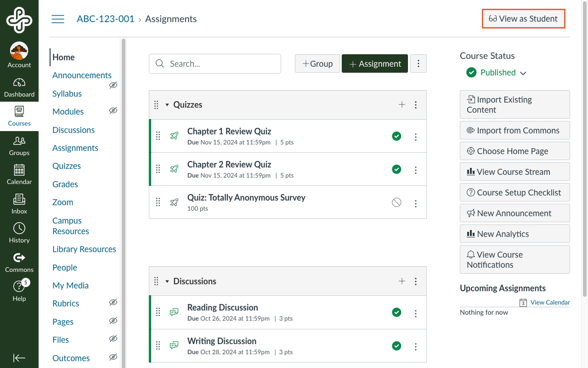Add assignment to Discussions group with plus icon
This screenshot has width=588, height=368.
[402, 281]
